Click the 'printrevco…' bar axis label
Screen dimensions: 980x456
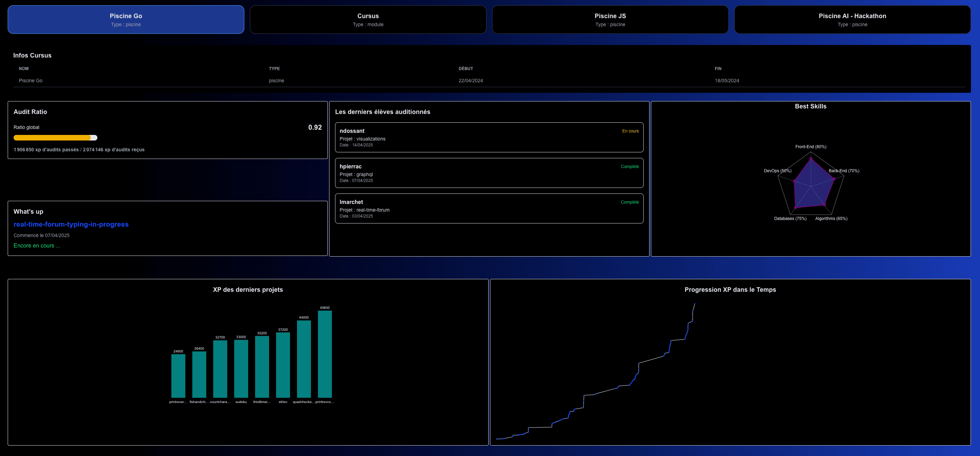tap(325, 402)
